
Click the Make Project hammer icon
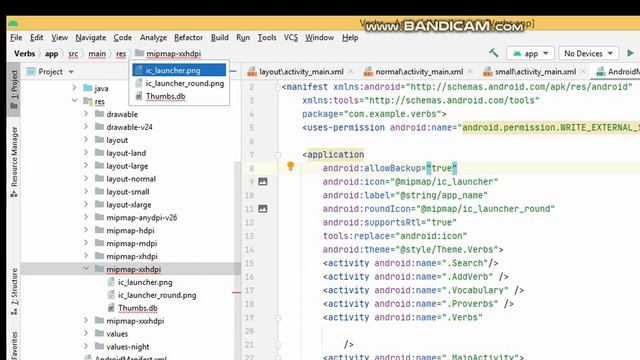[493, 53]
